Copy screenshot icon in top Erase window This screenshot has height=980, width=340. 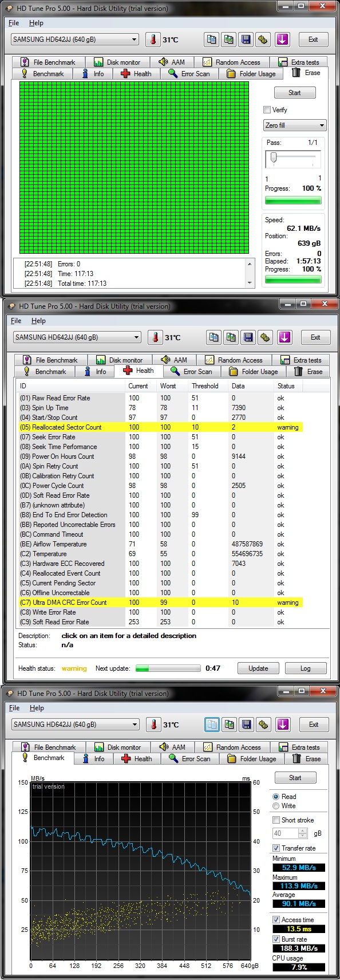229,40
